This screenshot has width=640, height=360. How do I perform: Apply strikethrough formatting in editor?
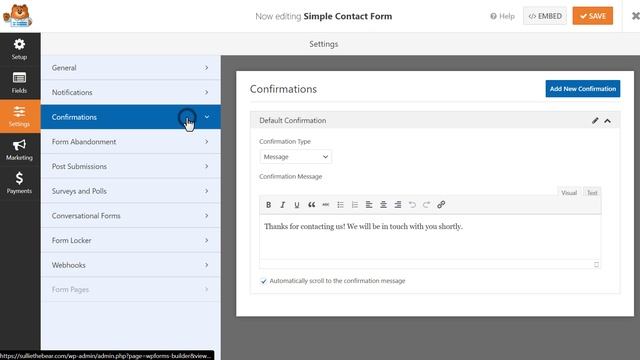pos(326,205)
